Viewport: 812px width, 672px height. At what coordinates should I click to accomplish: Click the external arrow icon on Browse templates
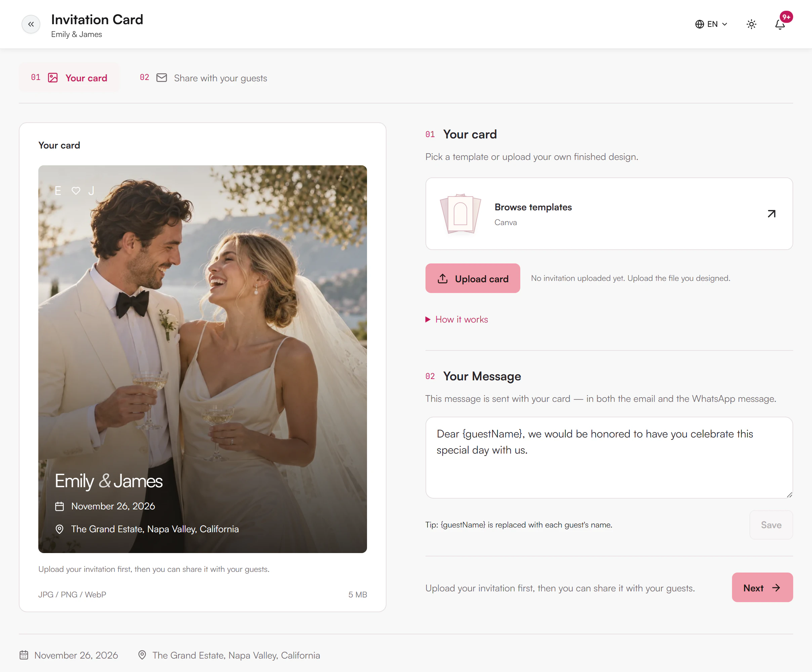click(x=771, y=214)
